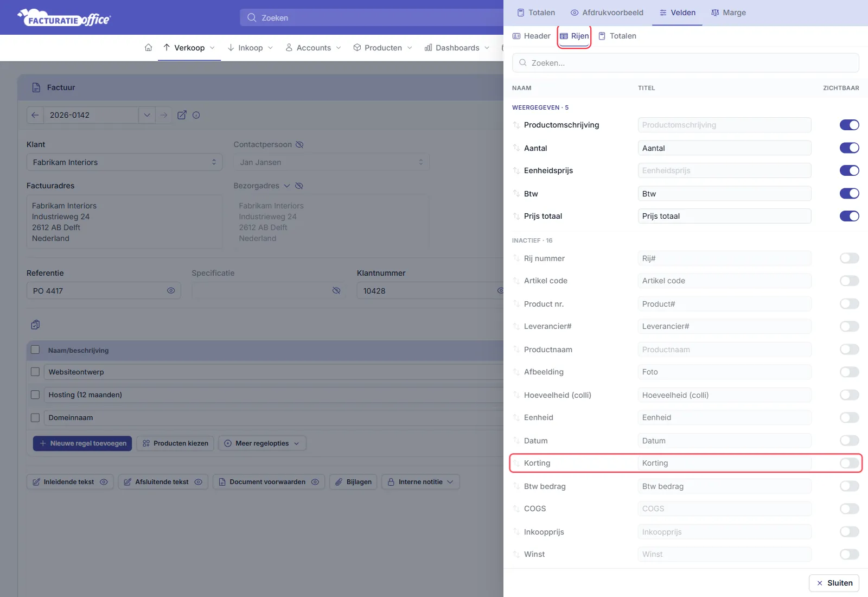Click drag handle for Productomschrijving field
The width and height of the screenshot is (868, 597).
tap(516, 125)
